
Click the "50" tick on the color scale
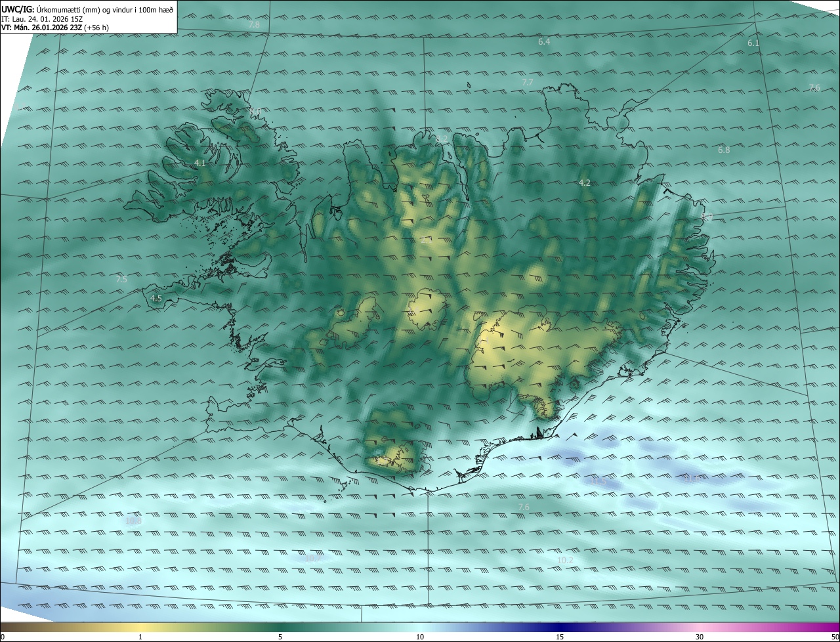tap(835, 637)
